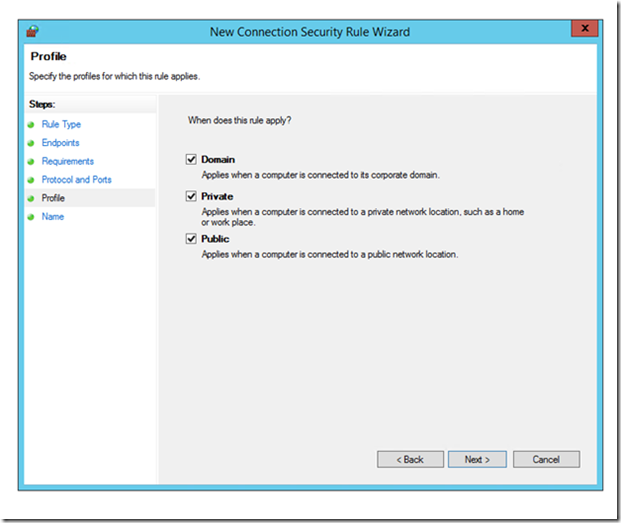This screenshot has height=523, width=621.
Task: Click 'When does this rule apply?' text
Action: [x=240, y=120]
